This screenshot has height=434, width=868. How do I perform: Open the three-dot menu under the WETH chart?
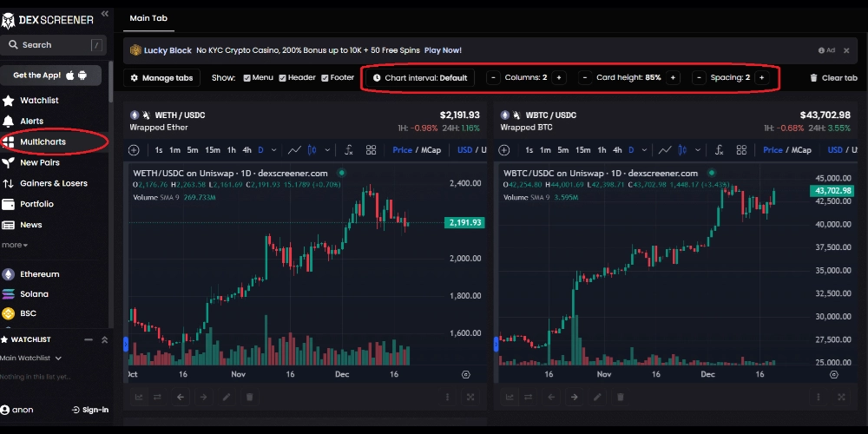[x=447, y=397]
